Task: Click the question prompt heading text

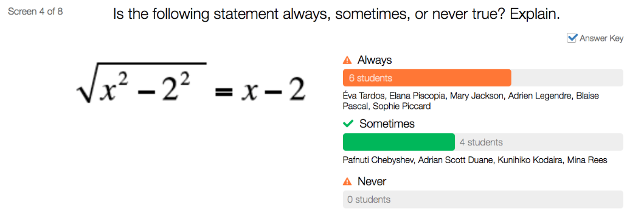Action: pos(336,15)
